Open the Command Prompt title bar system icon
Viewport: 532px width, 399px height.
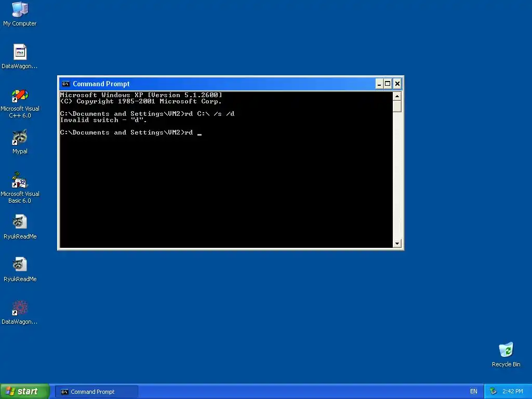tap(66, 84)
